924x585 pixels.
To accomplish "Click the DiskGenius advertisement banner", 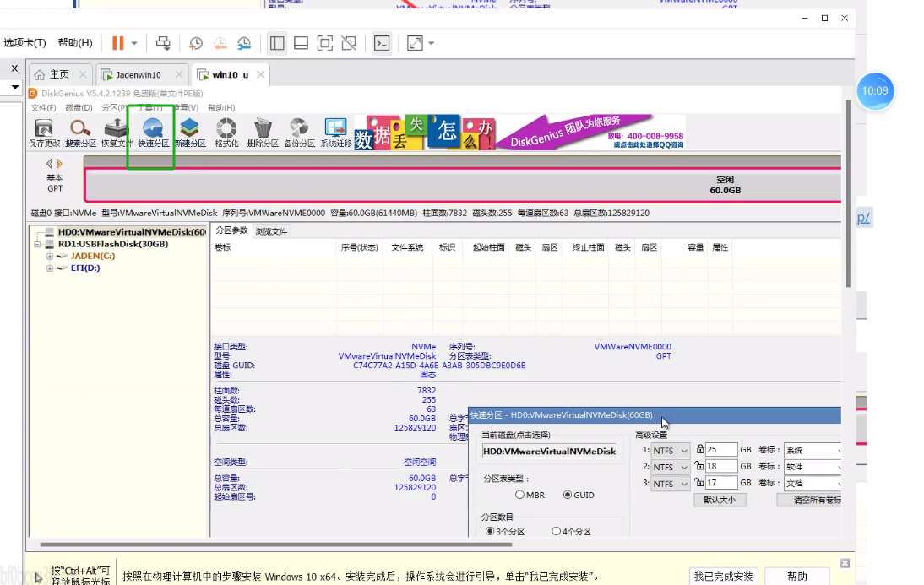I will [x=519, y=133].
